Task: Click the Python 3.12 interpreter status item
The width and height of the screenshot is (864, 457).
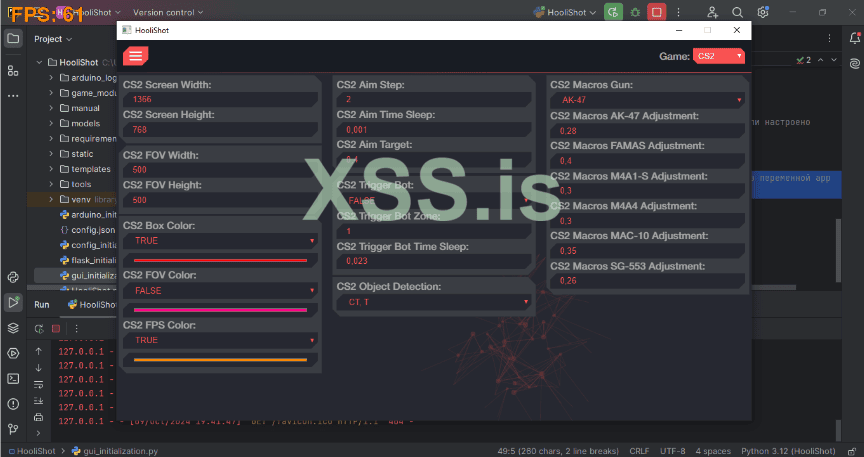Action: click(x=788, y=451)
